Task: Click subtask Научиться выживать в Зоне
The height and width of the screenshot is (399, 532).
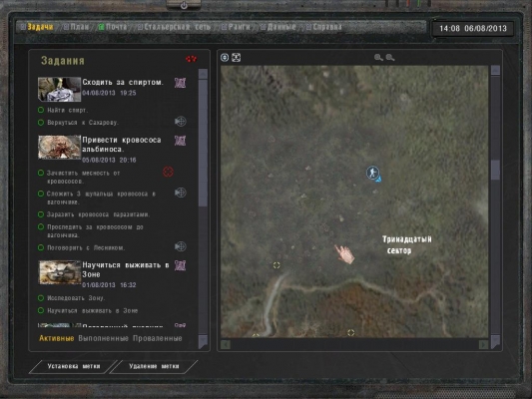Action: pos(92,310)
